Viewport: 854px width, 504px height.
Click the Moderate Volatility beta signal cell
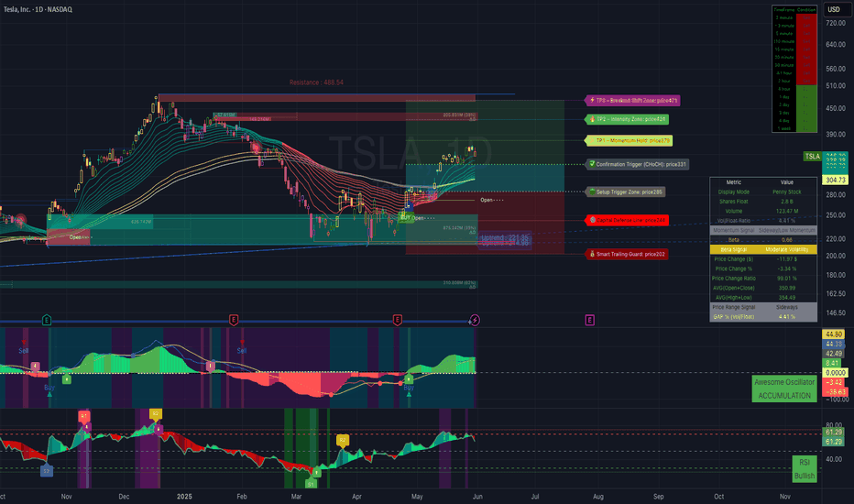tap(786, 249)
